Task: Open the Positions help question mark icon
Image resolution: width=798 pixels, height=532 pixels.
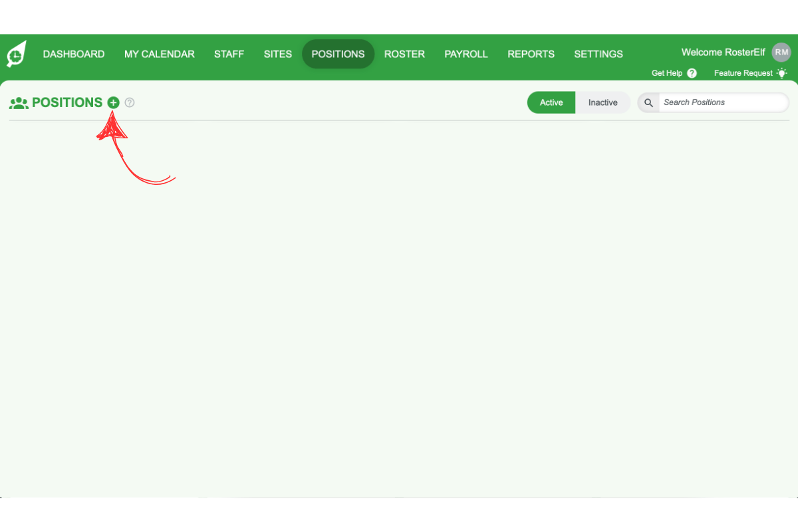Action: 129,102
